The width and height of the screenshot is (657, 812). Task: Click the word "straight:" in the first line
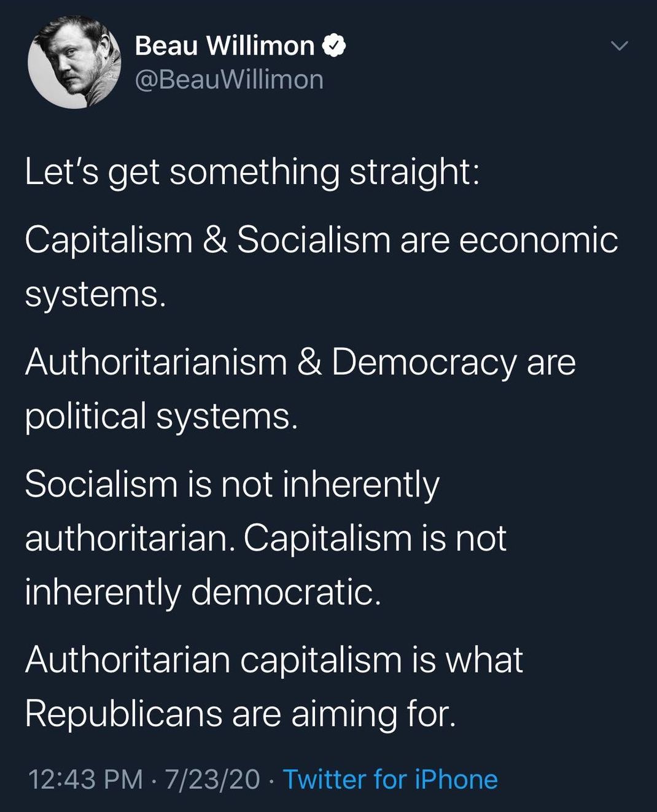[414, 172]
